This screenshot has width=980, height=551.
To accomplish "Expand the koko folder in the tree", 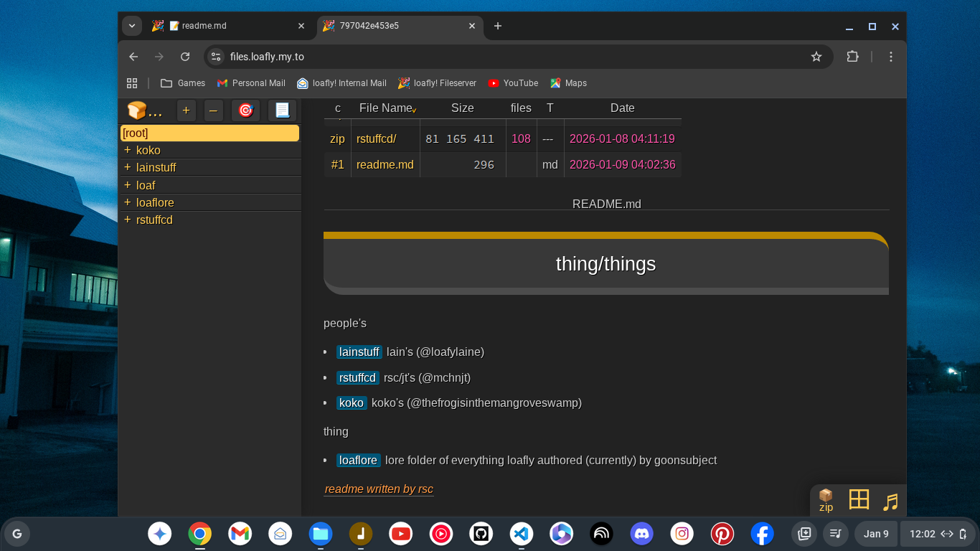I will 128,150.
